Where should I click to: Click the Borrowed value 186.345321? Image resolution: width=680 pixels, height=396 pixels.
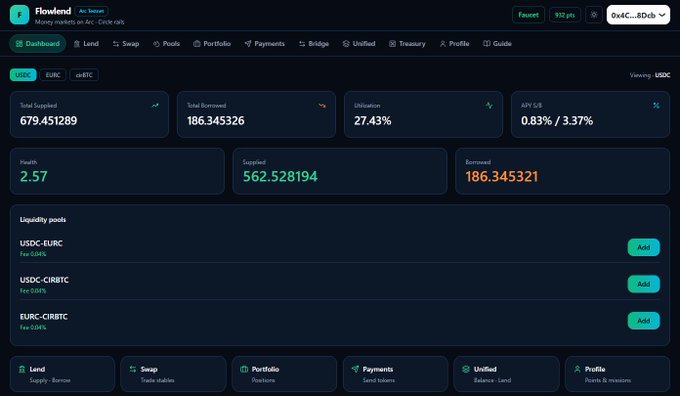pyautogui.click(x=502, y=177)
